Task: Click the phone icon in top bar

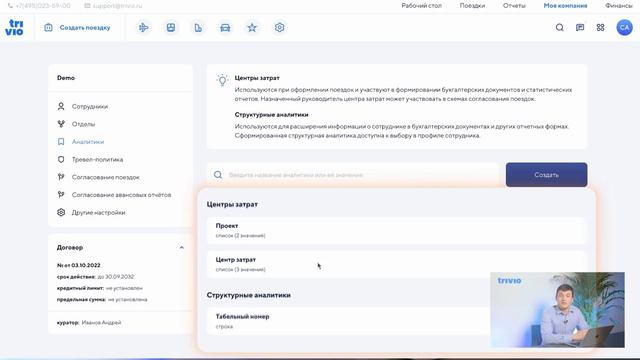Action: pos(10,6)
